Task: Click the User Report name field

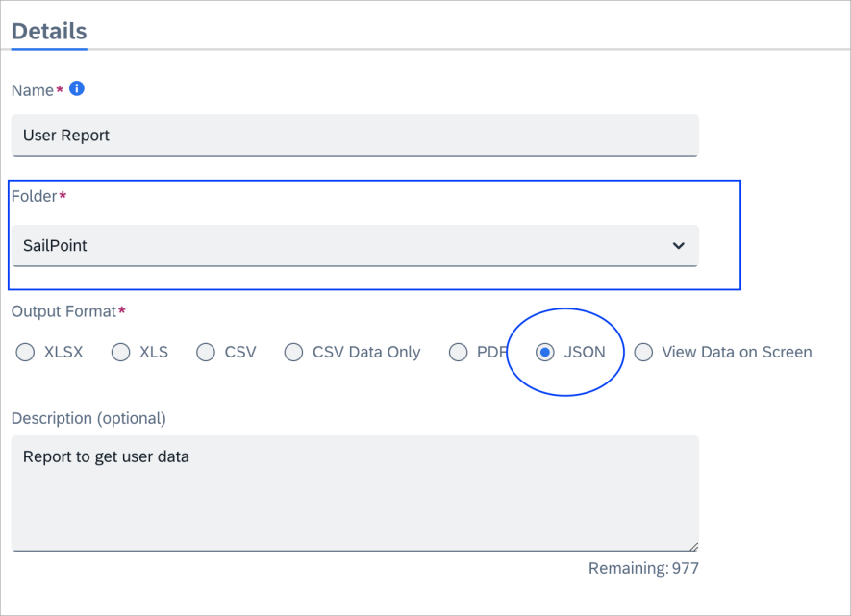Action: click(x=355, y=136)
